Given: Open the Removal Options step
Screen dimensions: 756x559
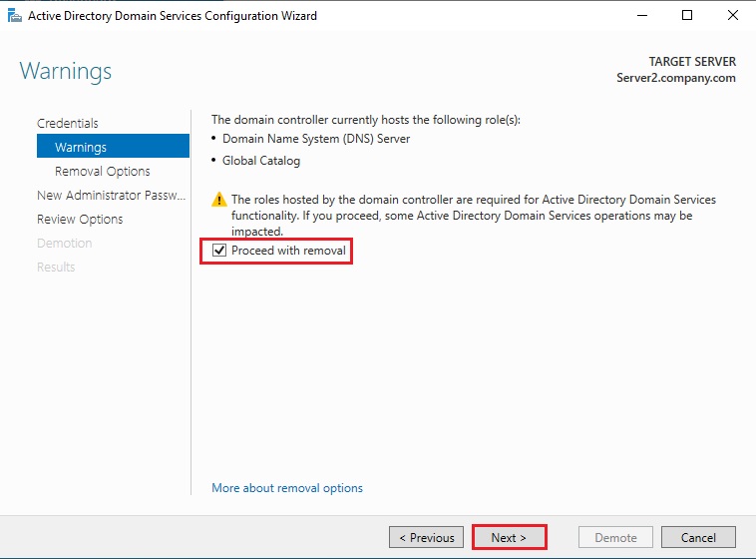Looking at the screenshot, I should coord(103,171).
